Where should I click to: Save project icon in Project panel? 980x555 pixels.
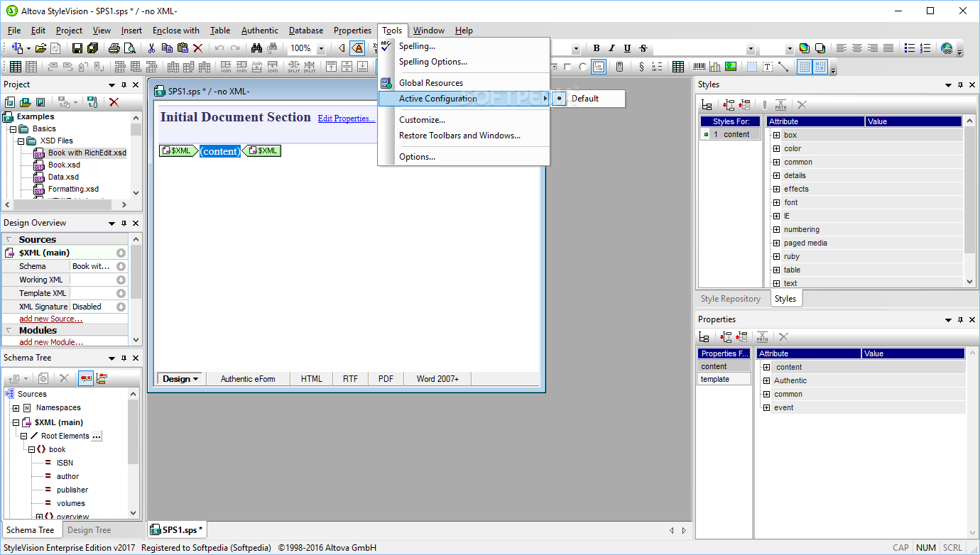(40, 102)
